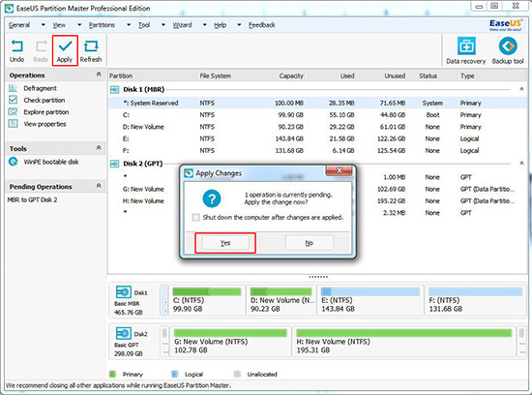Sort by the Partition column header
The image size is (532, 395).
coord(152,76)
